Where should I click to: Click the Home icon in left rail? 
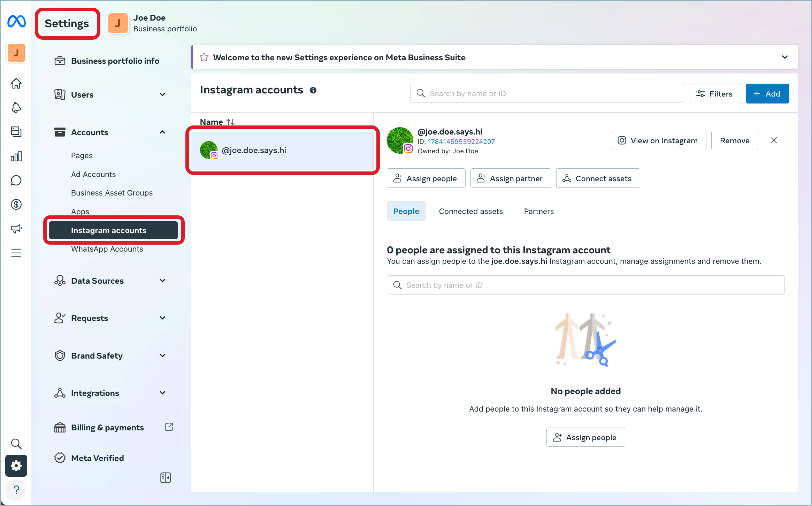coord(16,83)
